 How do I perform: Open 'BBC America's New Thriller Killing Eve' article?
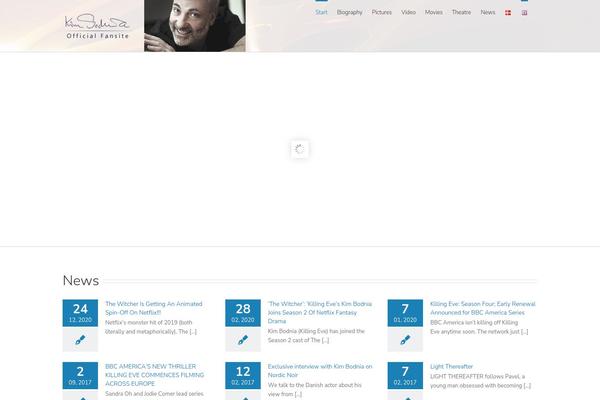[155, 375]
